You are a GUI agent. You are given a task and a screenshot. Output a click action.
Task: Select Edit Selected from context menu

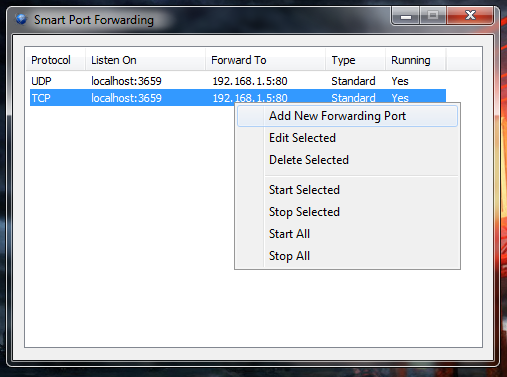coord(347,138)
